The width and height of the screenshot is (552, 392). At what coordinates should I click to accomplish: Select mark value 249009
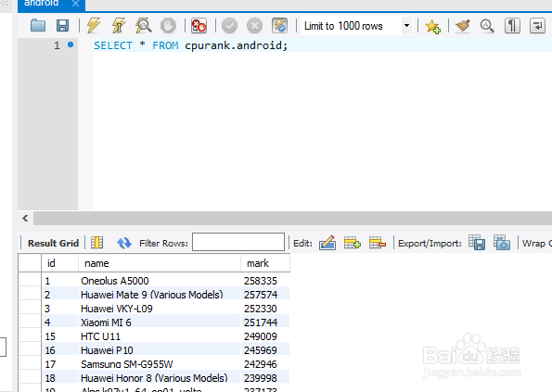tap(265, 336)
